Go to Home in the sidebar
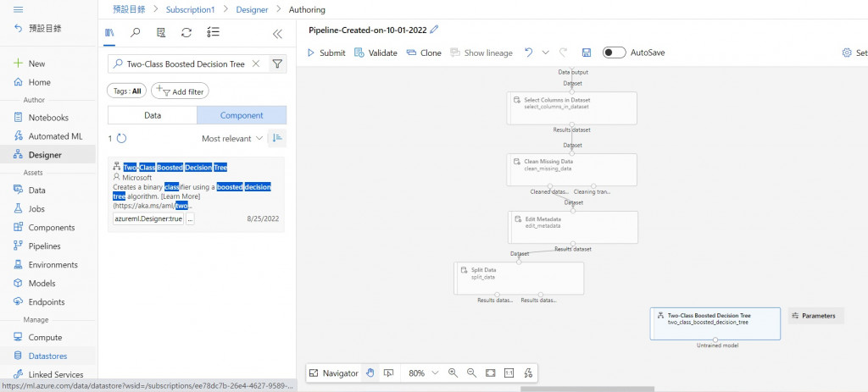The height and width of the screenshot is (392, 868). pyautogui.click(x=32, y=82)
